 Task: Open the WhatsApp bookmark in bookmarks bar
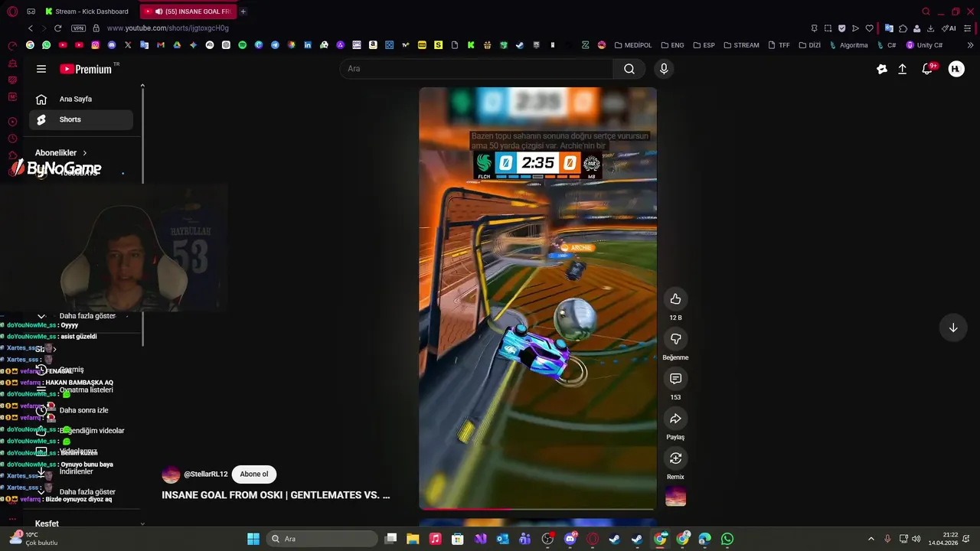coord(46,45)
